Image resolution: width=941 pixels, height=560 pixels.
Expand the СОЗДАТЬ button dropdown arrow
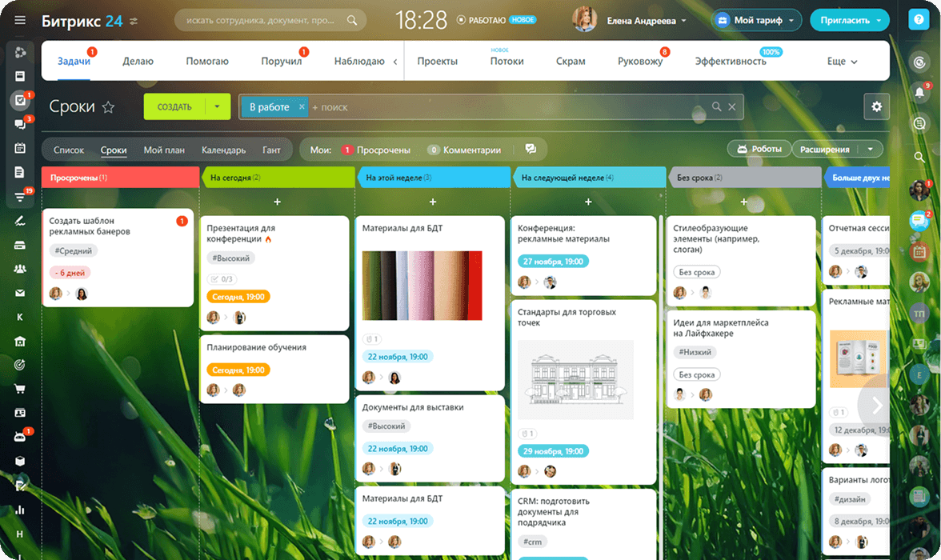[217, 106]
